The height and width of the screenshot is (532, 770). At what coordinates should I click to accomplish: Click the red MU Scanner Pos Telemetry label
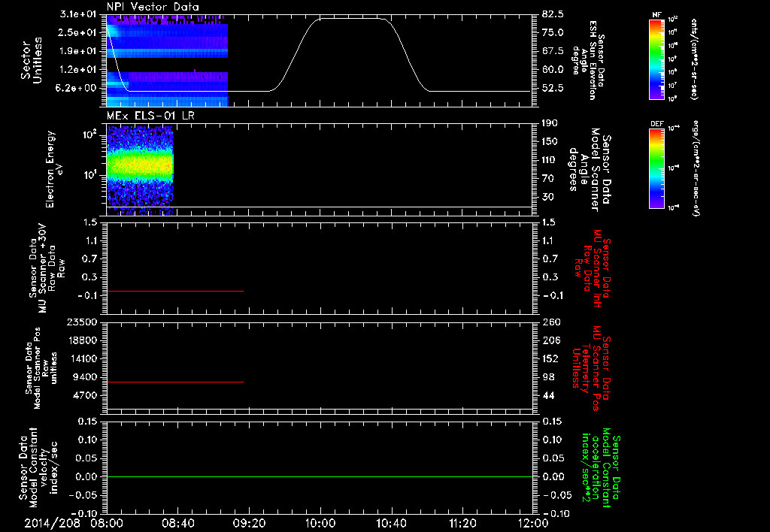point(590,367)
